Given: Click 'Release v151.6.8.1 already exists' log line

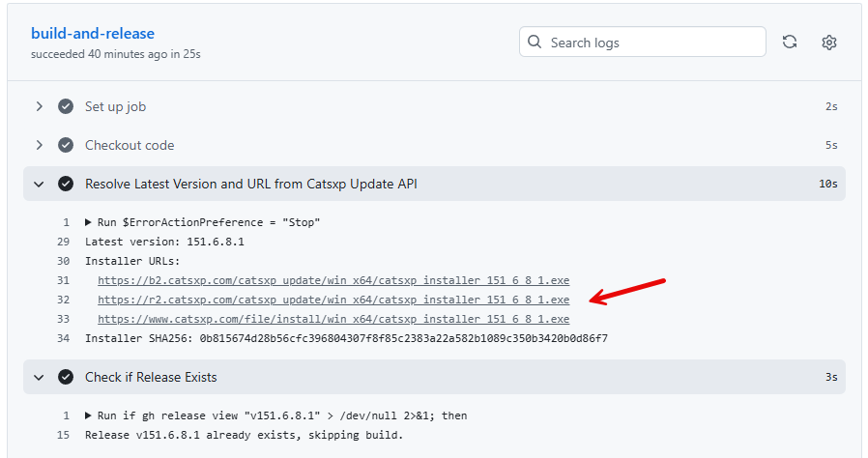Looking at the screenshot, I should [245, 436].
